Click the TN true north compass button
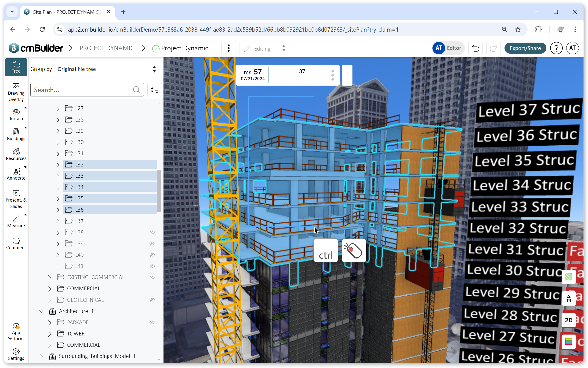Image resolution: width=588 pixels, height=368 pixels. click(568, 298)
